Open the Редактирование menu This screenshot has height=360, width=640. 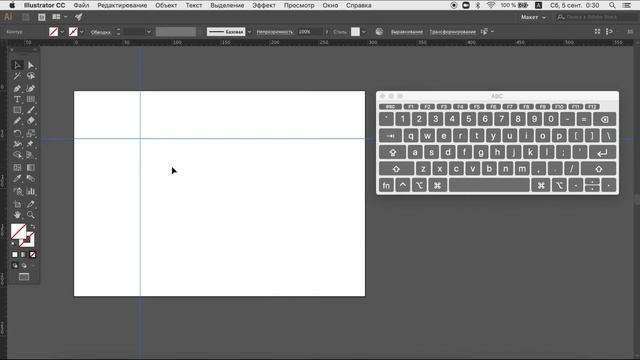pyautogui.click(x=122, y=5)
